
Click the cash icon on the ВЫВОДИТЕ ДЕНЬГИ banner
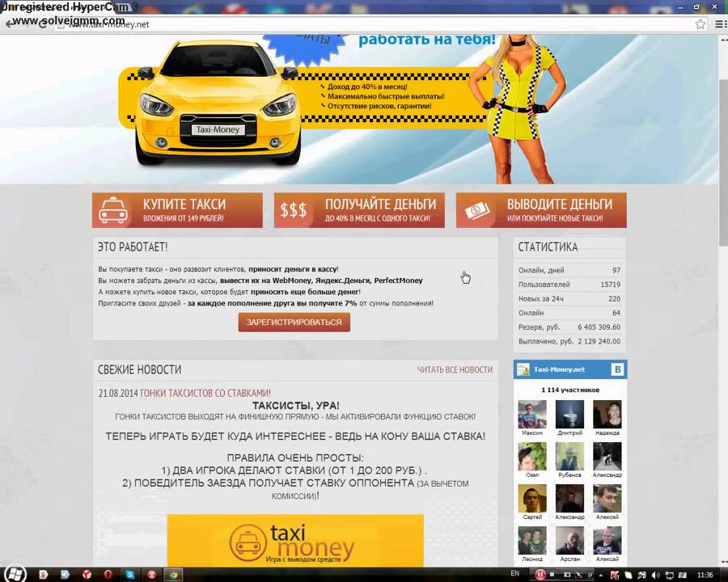click(476, 211)
